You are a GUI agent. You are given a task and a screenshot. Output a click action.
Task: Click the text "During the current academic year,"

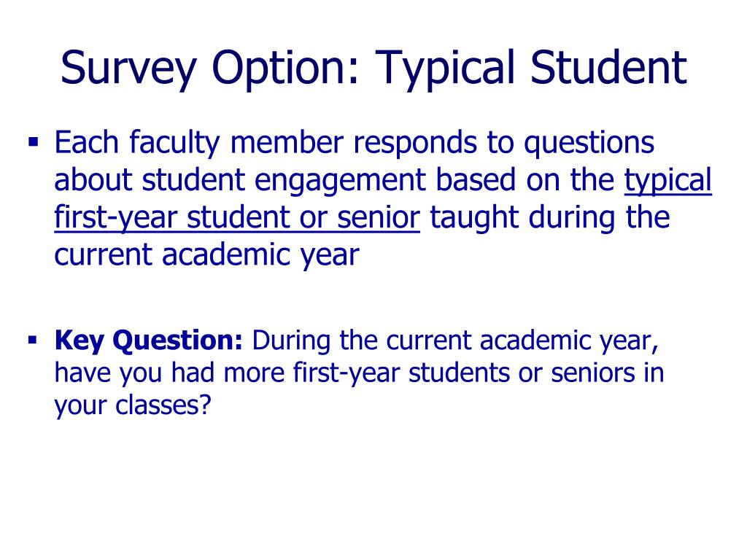[x=455, y=341]
